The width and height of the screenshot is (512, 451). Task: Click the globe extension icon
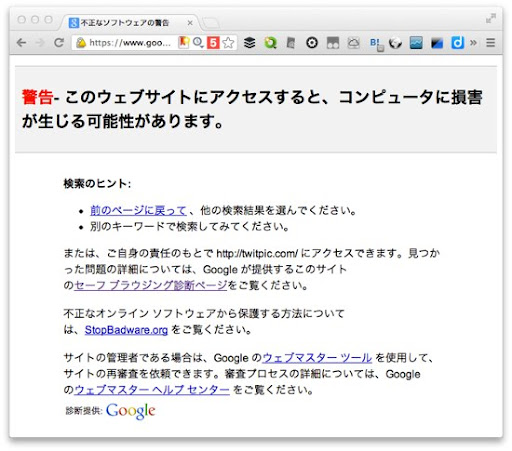tap(395, 43)
